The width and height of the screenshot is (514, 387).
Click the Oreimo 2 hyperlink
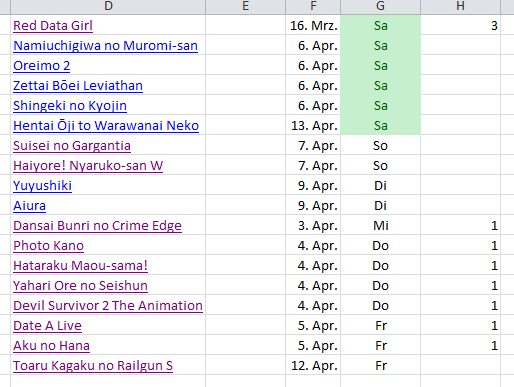42,66
